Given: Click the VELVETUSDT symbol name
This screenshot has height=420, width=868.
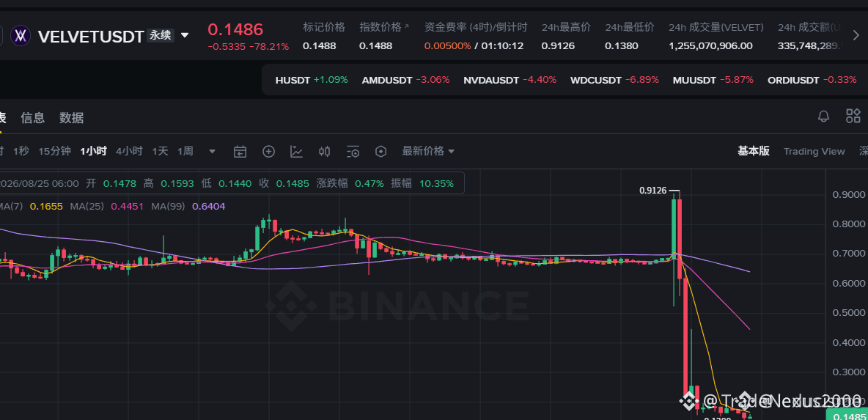Looking at the screenshot, I should tap(91, 37).
